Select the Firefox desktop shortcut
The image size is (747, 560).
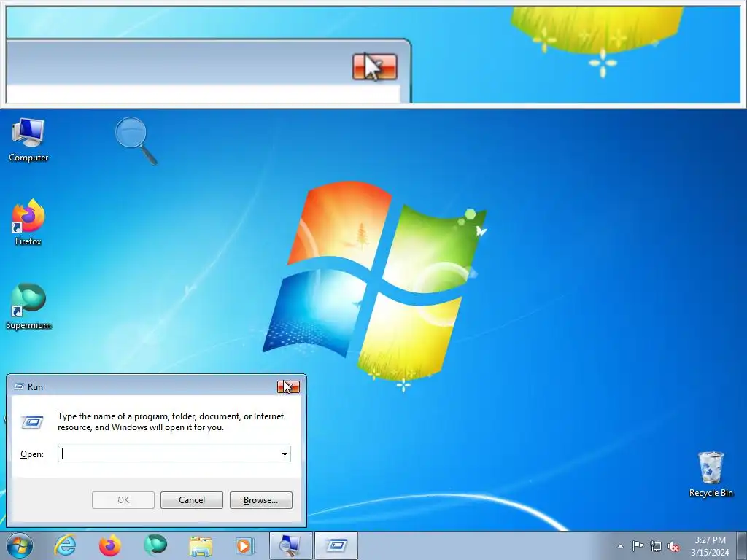[x=28, y=222]
